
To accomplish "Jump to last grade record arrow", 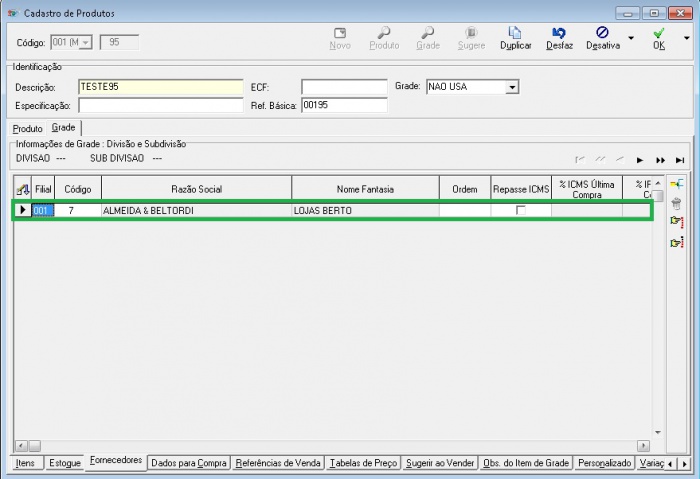I will pos(680,160).
